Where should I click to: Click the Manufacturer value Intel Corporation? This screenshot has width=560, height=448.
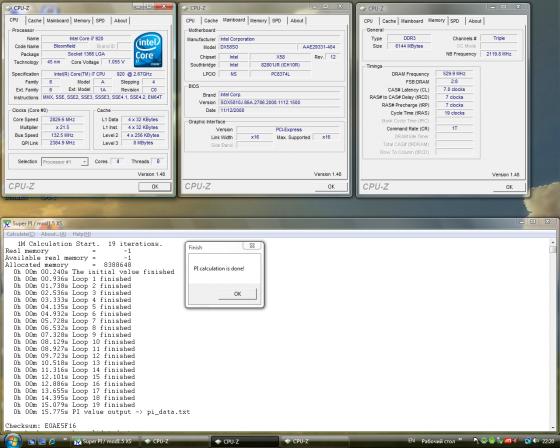[279, 39]
